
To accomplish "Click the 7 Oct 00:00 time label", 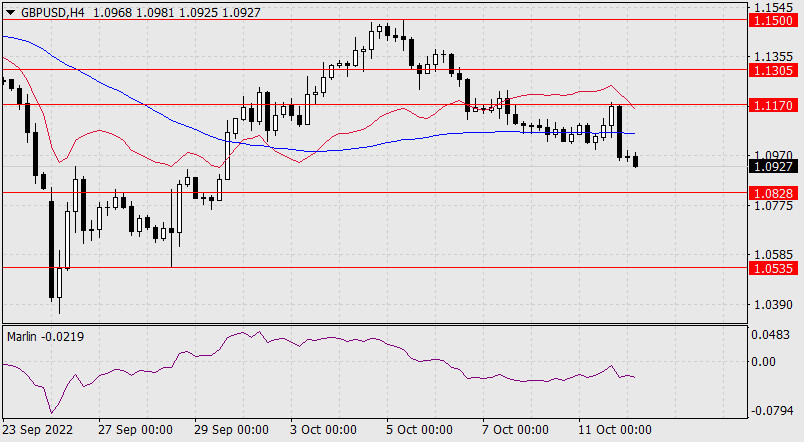I will point(515,430).
